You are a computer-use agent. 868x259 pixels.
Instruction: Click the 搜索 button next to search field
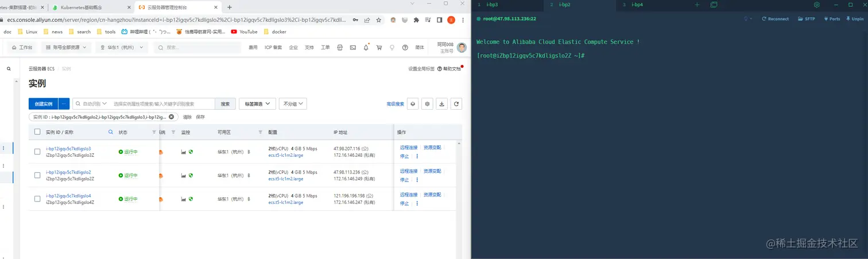225,104
